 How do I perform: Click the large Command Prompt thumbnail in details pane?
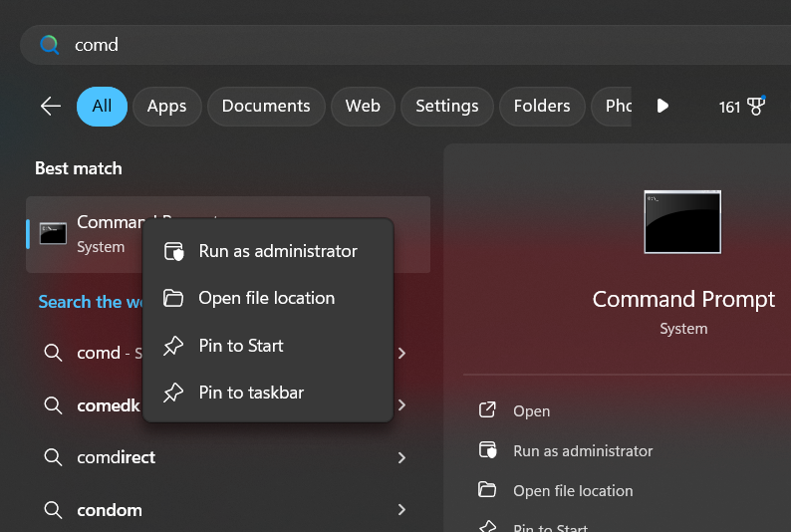pyautogui.click(x=682, y=222)
